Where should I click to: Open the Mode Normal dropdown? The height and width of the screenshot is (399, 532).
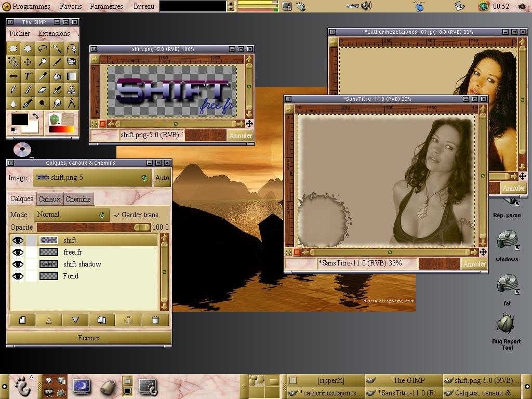71,215
